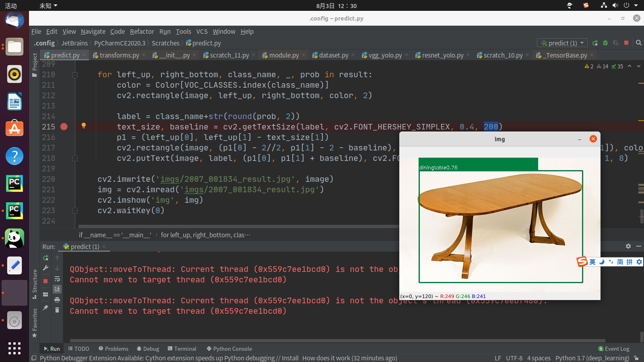Click Install link for Cython extension
644x362 pixels.
coord(290,358)
